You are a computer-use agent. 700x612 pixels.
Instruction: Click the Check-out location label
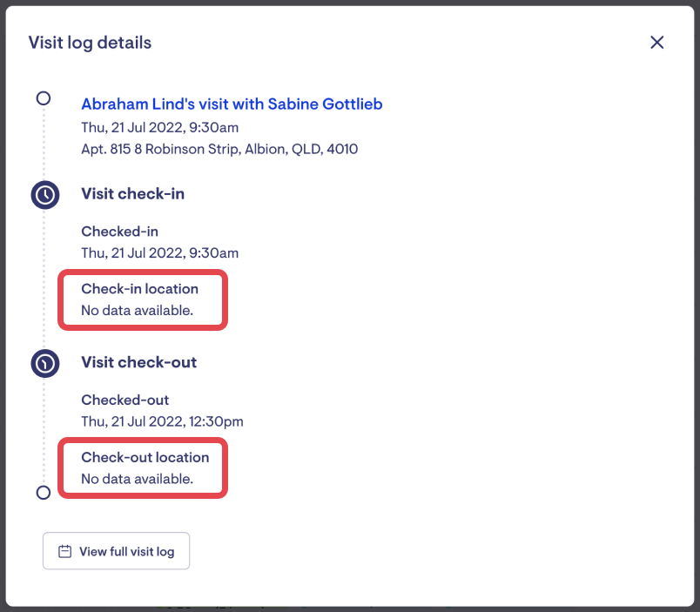click(x=145, y=457)
